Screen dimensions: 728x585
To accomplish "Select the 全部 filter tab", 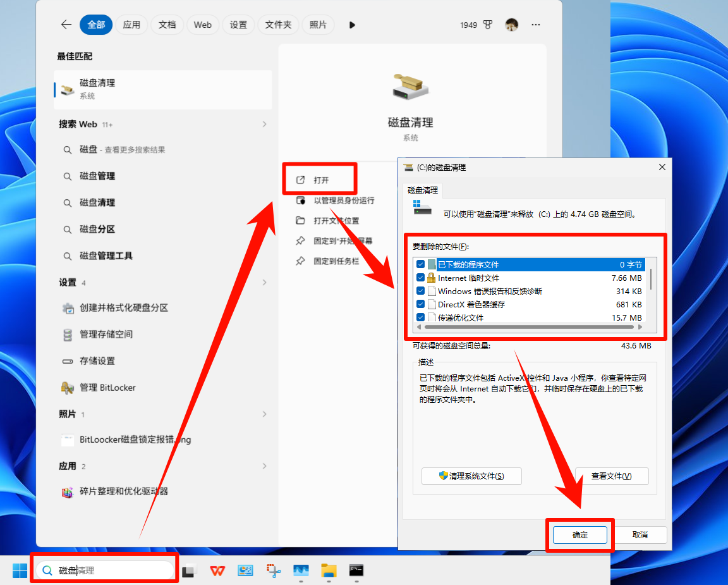I will 96,25.
